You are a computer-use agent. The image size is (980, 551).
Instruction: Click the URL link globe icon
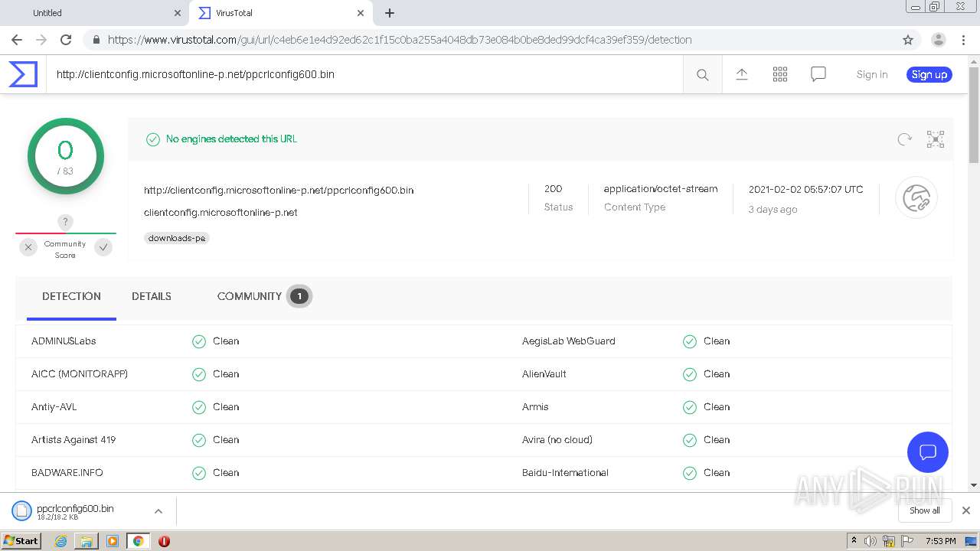[916, 198]
